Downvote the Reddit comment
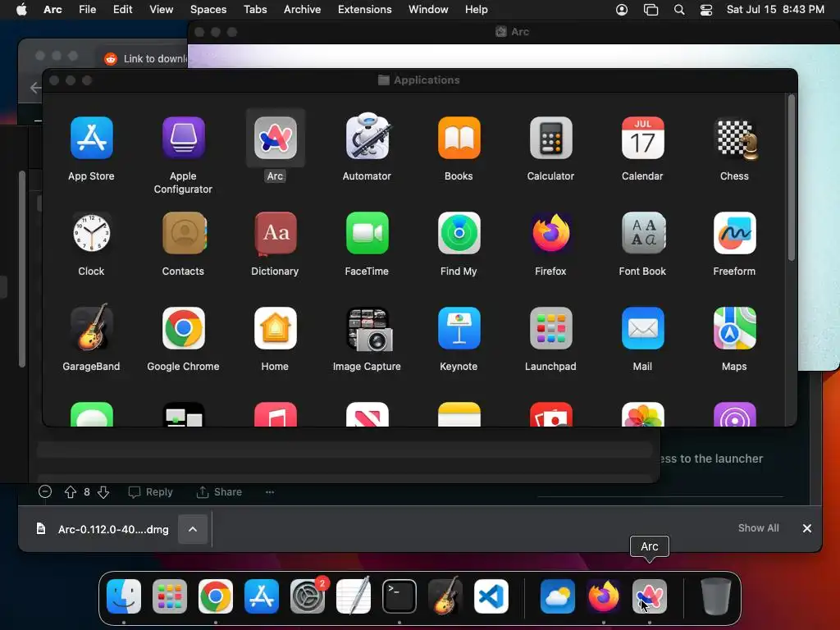The height and width of the screenshot is (630, 840). [103, 492]
